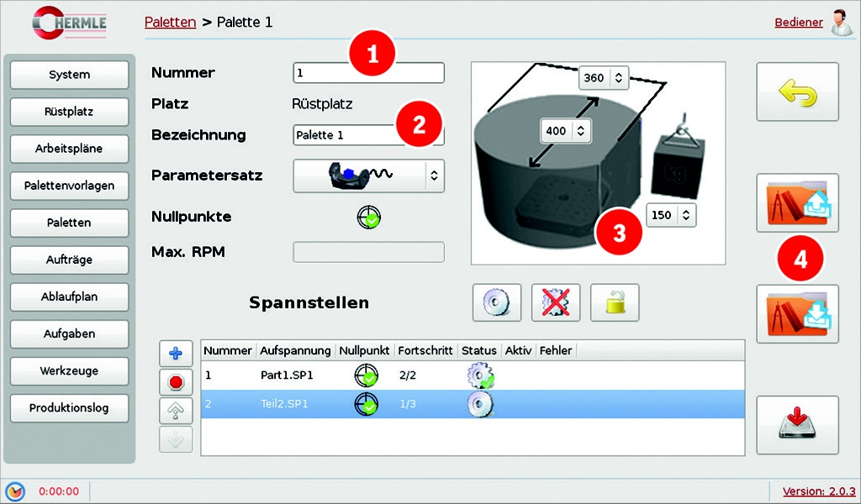Open Palettenvorlagen section
The height and width of the screenshot is (504, 861).
tap(69, 186)
